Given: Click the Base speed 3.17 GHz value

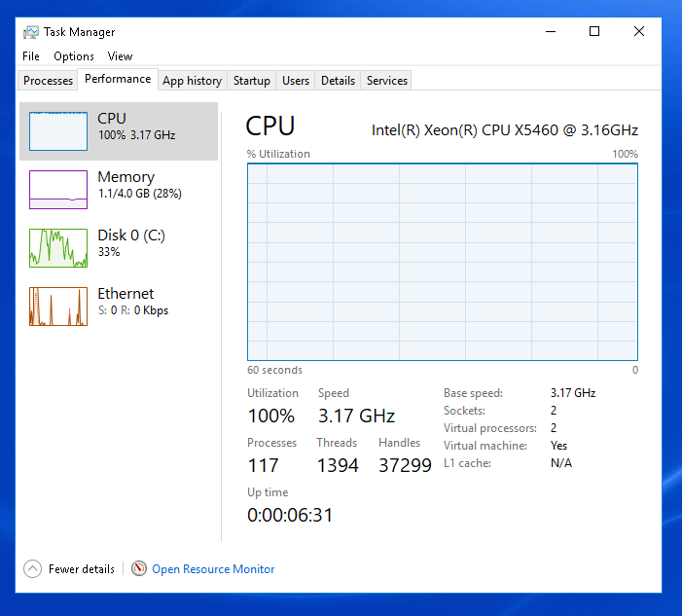Looking at the screenshot, I should click(x=573, y=393).
